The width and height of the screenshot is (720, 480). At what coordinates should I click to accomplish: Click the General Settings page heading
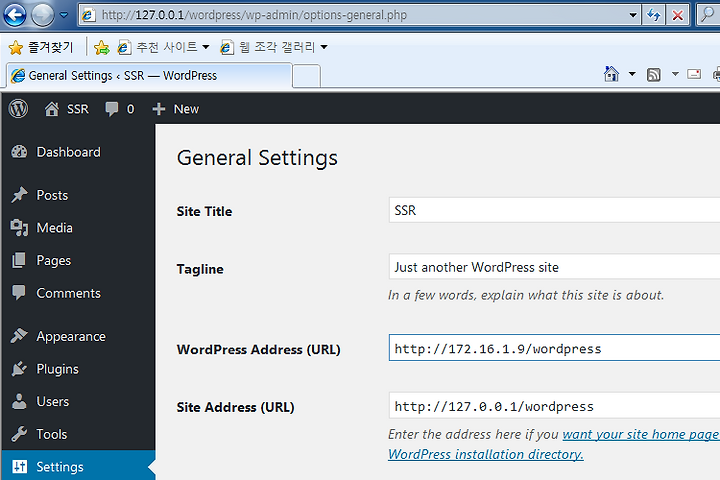click(257, 158)
